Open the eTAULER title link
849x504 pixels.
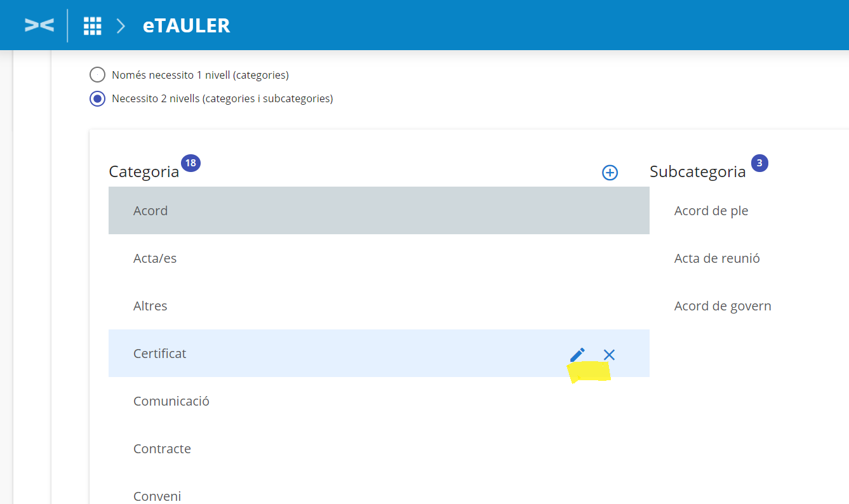tap(186, 26)
